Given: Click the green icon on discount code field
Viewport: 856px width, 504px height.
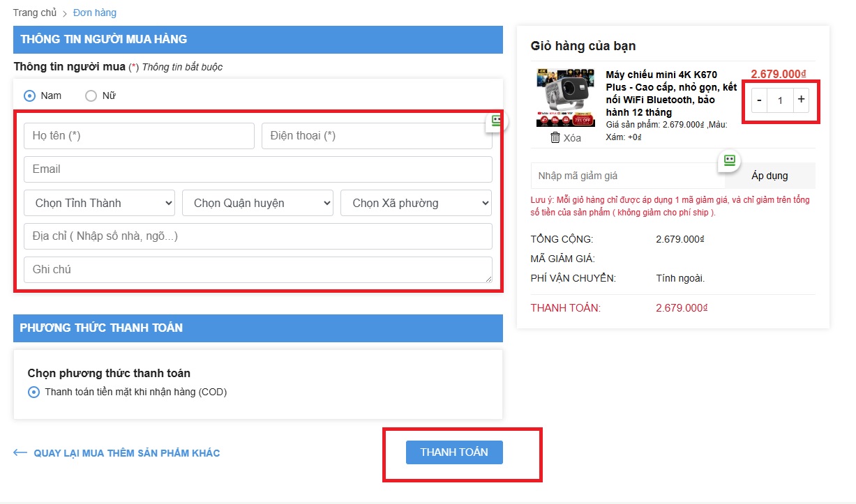Looking at the screenshot, I should click(x=729, y=160).
